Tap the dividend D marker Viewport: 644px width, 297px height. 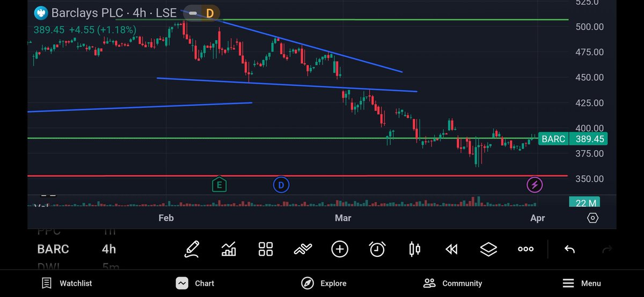point(281,185)
